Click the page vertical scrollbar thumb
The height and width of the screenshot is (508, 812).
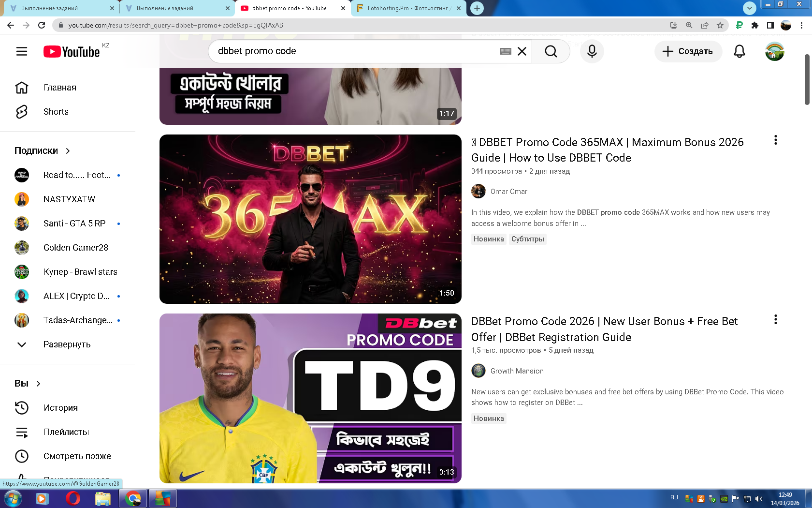807,80
